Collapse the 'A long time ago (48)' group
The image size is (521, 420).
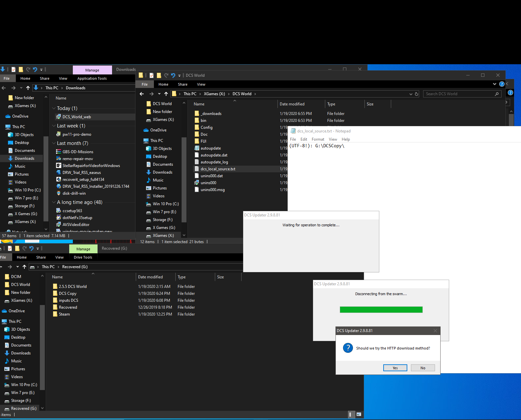(x=54, y=202)
